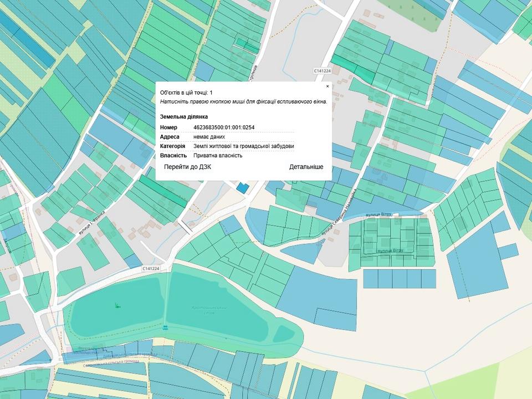
Task: Click the 'Приватна власність' ownership value
Action: pyautogui.click(x=218, y=156)
